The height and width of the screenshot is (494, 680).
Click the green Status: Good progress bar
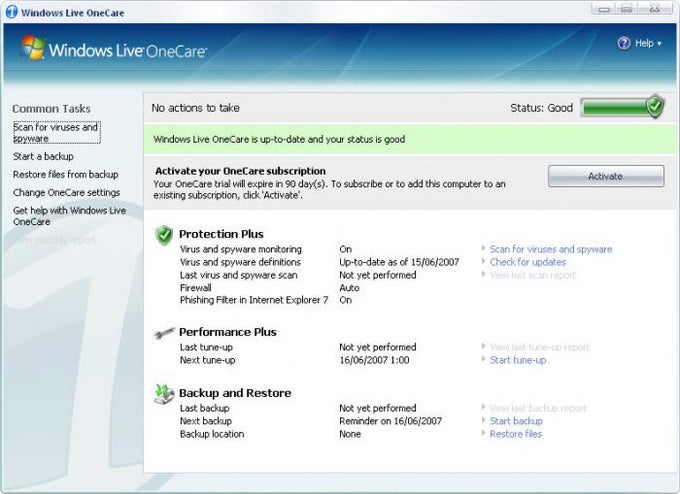pyautogui.click(x=622, y=108)
